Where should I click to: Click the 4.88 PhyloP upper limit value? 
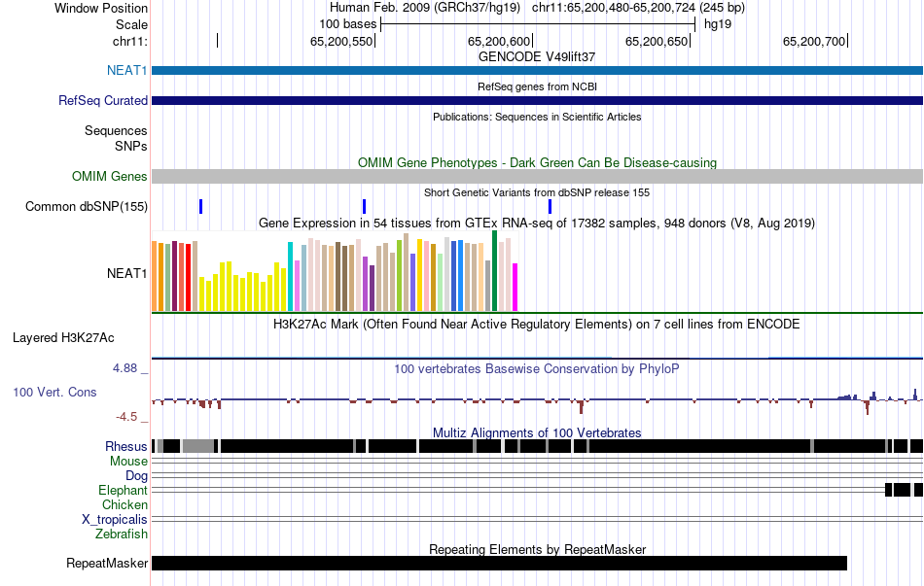tap(124, 368)
